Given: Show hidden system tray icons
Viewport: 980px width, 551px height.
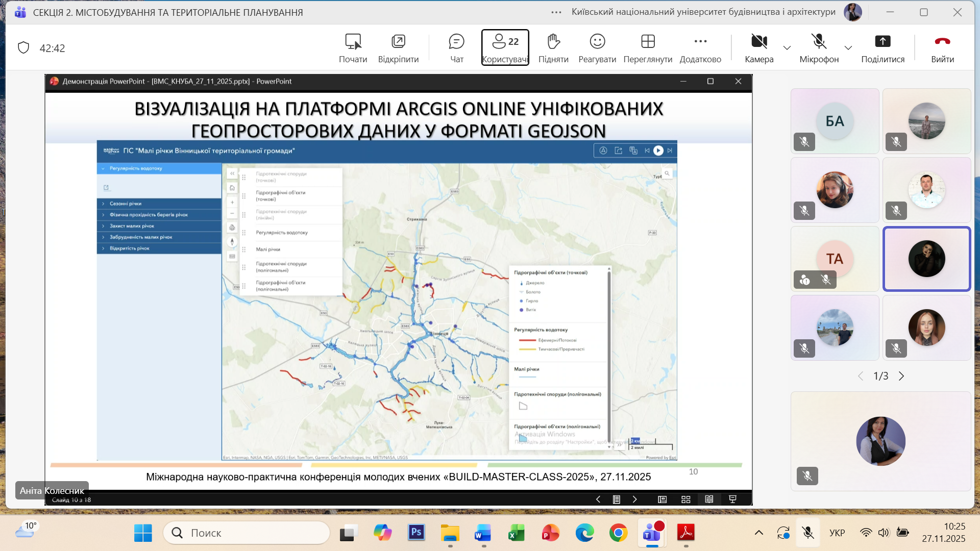Looking at the screenshot, I should (x=759, y=533).
